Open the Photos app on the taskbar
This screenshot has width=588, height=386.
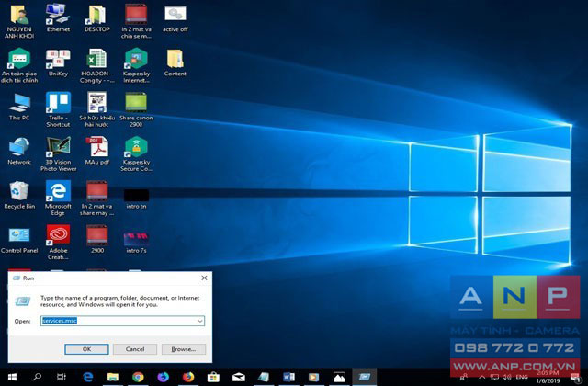click(x=339, y=377)
